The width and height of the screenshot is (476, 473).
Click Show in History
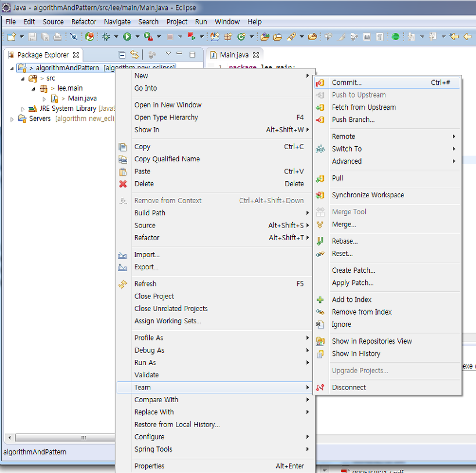tap(387, 353)
